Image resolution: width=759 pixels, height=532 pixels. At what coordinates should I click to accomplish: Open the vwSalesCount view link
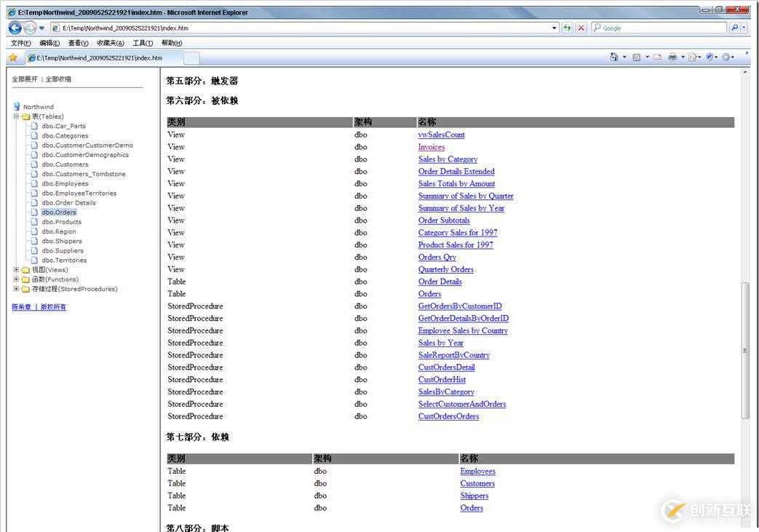pos(442,135)
